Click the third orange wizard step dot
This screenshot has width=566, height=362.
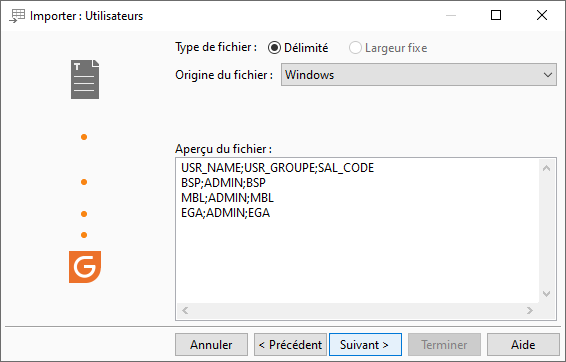[x=84, y=214]
